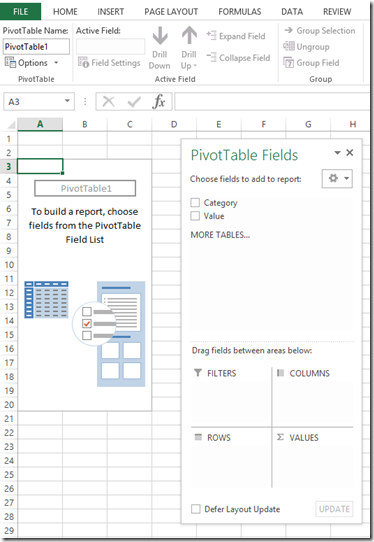Switch to the REVIEW tab

[337, 12]
